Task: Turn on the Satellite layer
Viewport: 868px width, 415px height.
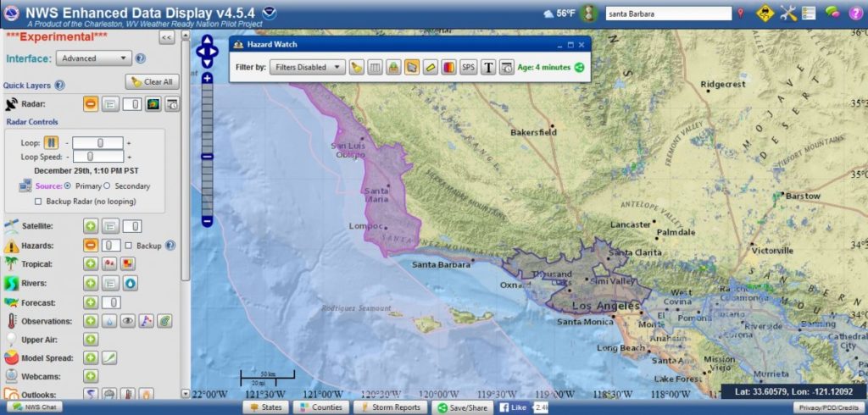Action: tap(91, 226)
